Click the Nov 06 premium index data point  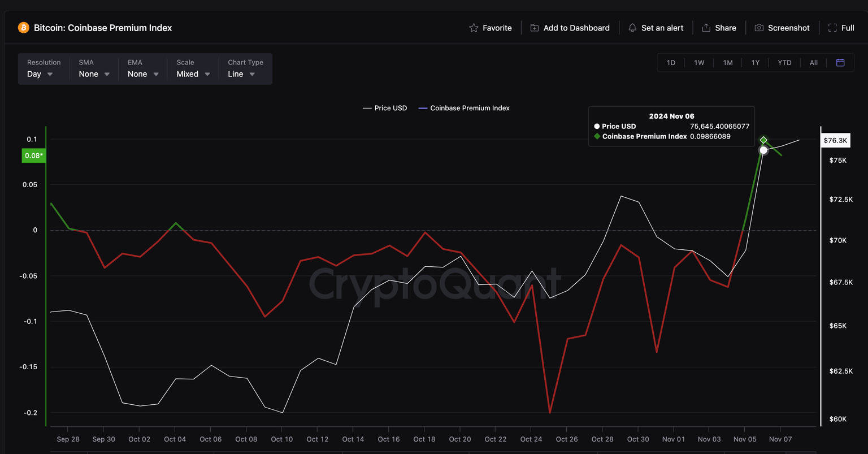click(763, 140)
